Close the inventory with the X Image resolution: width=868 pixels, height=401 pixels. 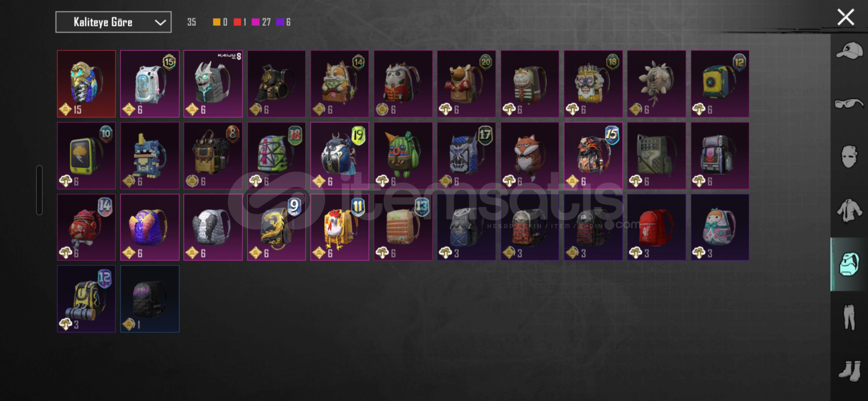click(x=846, y=17)
